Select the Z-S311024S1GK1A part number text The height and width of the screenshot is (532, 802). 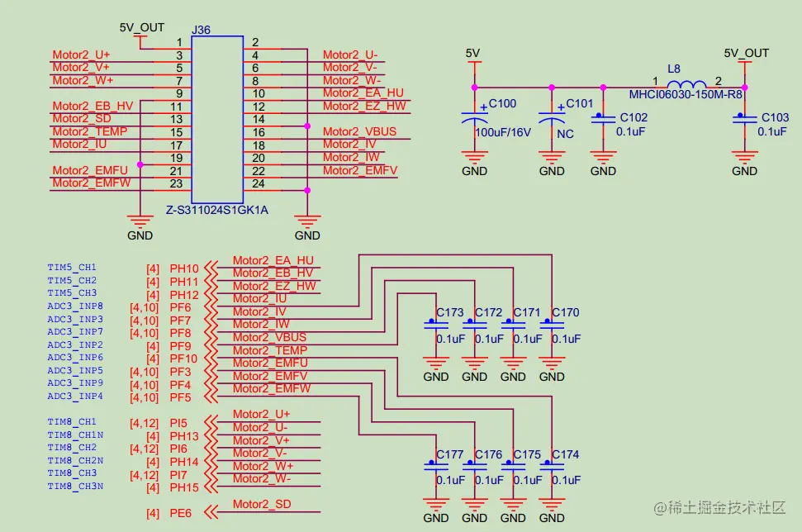click(217, 210)
